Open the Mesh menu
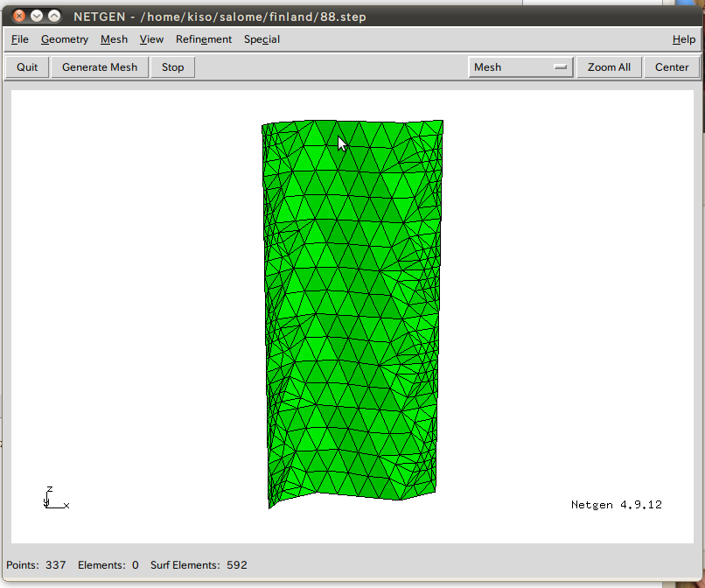This screenshot has width=705, height=588. [x=114, y=39]
